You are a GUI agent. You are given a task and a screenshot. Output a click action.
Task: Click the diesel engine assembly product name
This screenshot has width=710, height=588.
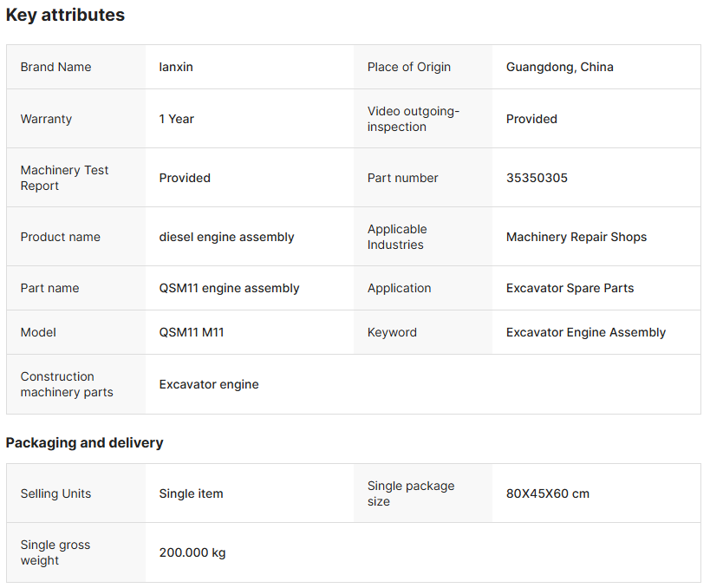(226, 237)
